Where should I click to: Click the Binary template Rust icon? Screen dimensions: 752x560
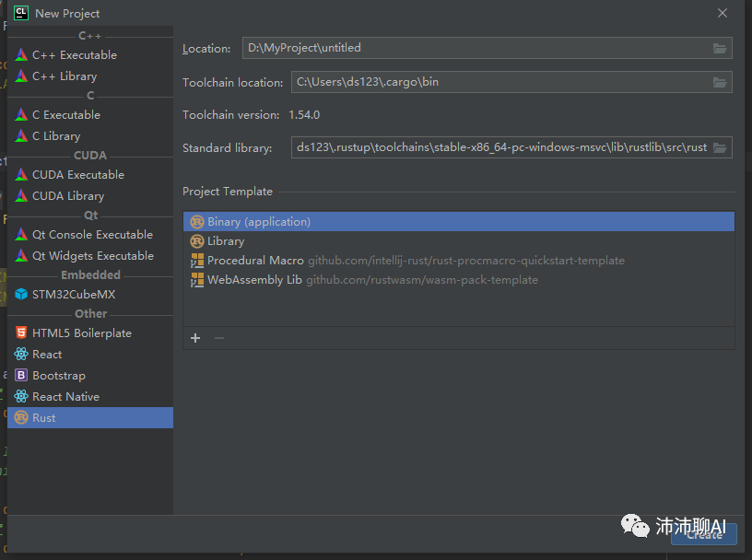[197, 221]
